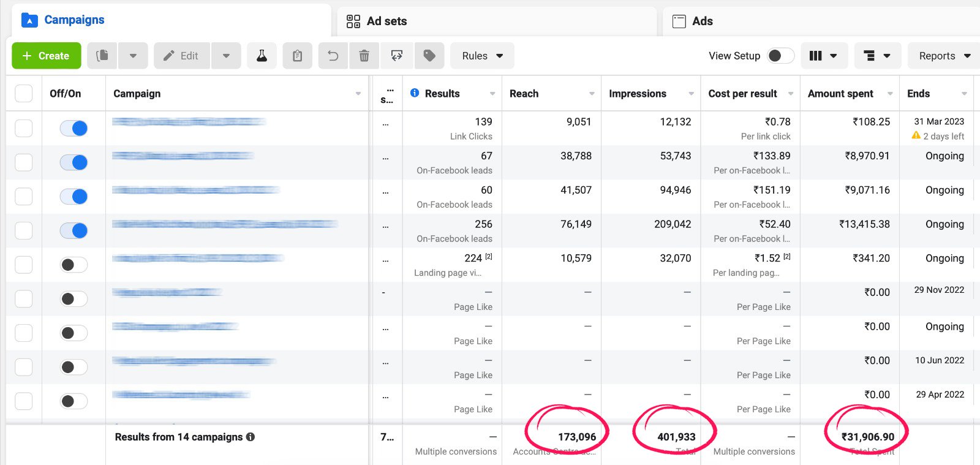This screenshot has width=980, height=465.
Task: Click the undo arrow icon
Action: point(333,56)
